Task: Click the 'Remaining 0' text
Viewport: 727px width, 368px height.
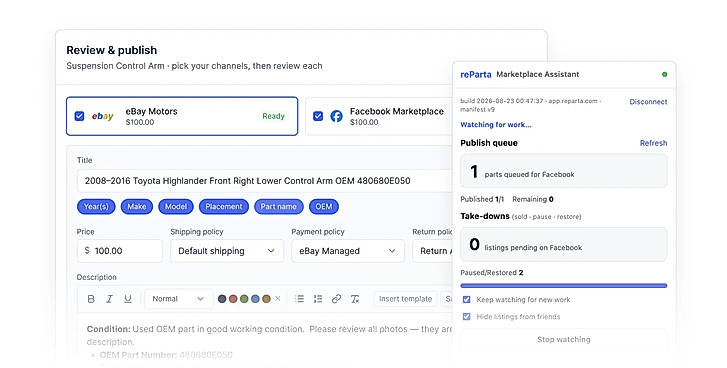Action: [x=533, y=199]
